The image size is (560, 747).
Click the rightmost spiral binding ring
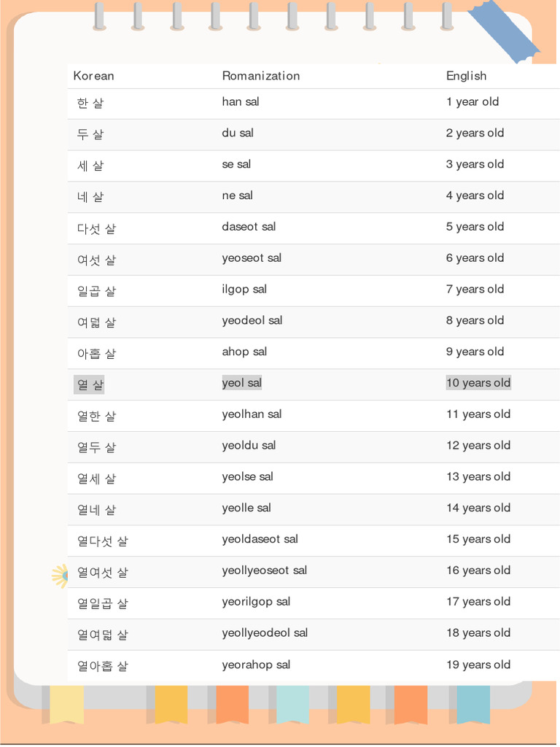[447, 16]
